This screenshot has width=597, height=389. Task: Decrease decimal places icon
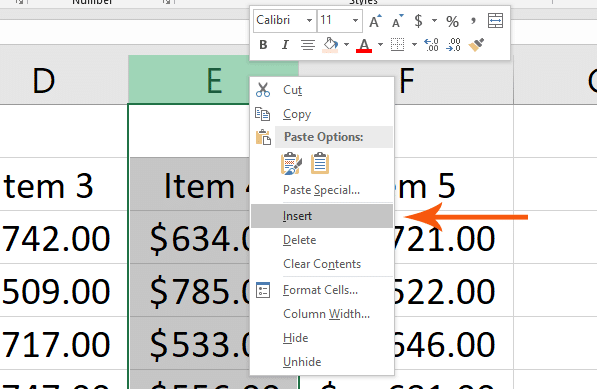click(453, 45)
